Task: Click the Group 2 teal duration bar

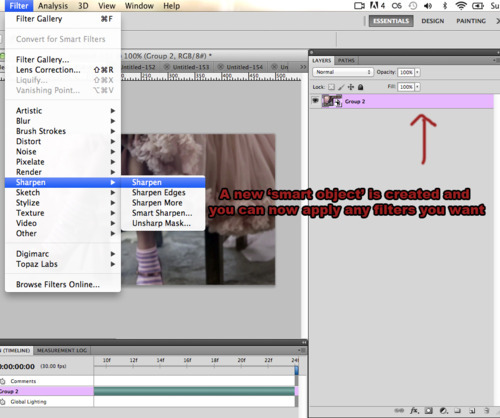Action: [194, 391]
